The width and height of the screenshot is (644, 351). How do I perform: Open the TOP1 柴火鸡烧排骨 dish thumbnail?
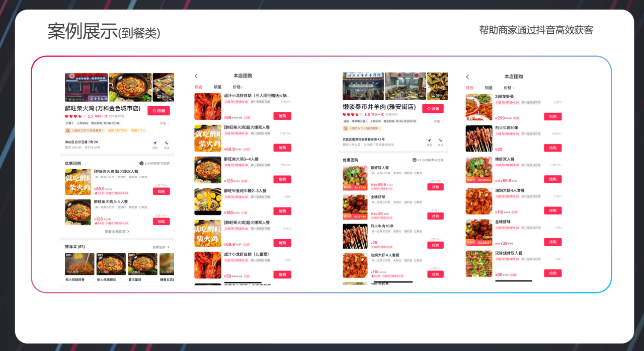[79, 264]
